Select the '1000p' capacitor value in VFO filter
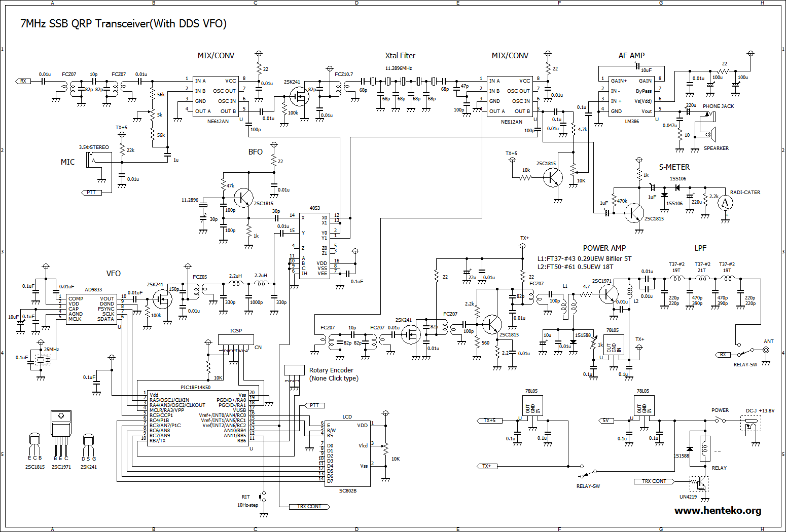 (x=256, y=302)
